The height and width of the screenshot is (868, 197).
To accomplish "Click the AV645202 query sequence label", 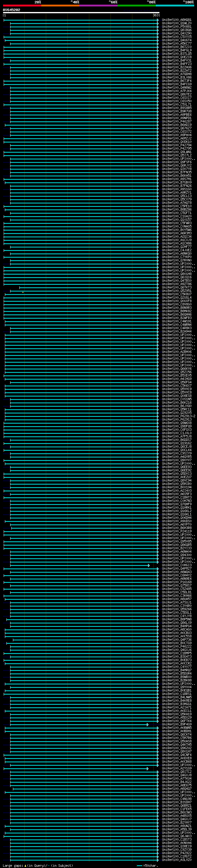I will click(x=11, y=10).
